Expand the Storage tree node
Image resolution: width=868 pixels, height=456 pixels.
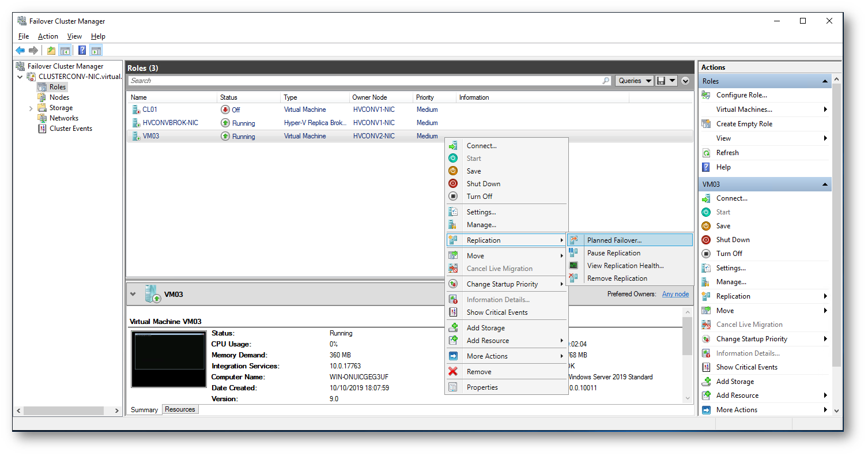tap(31, 108)
